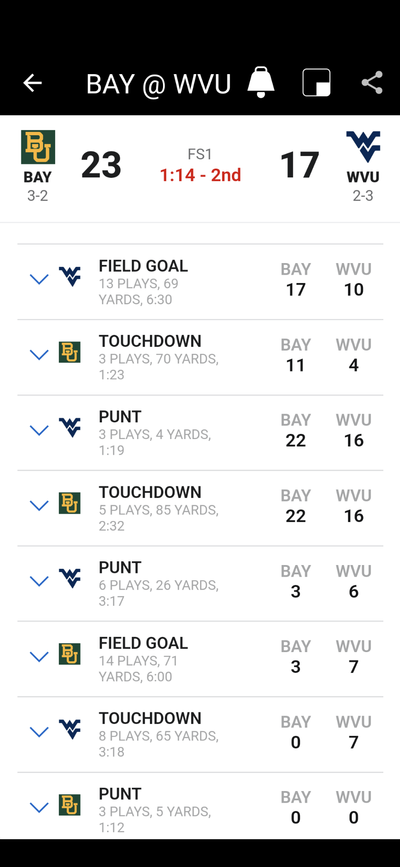Image resolution: width=400 pixels, height=867 pixels.
Task: Tap the back arrow icon
Action: pyautogui.click(x=33, y=83)
